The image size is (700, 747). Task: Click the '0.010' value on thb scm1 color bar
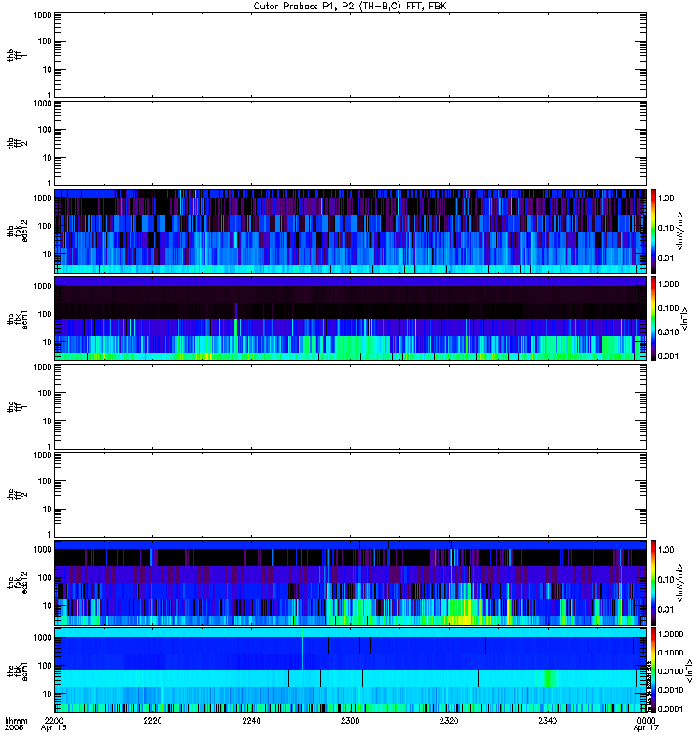668,332
